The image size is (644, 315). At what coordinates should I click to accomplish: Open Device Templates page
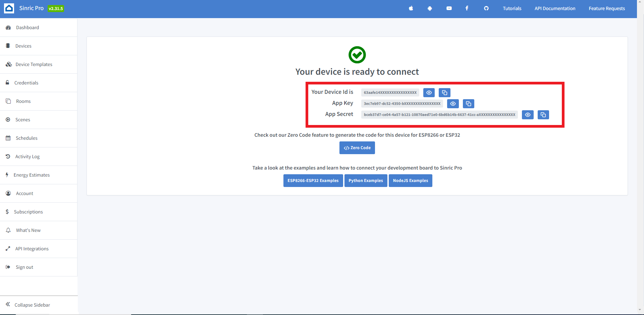pos(39,64)
